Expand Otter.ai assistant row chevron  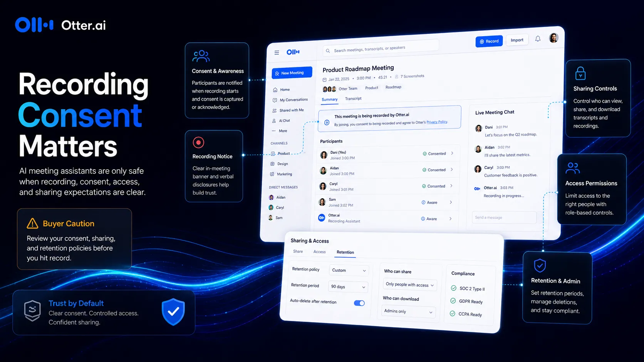[x=451, y=219]
